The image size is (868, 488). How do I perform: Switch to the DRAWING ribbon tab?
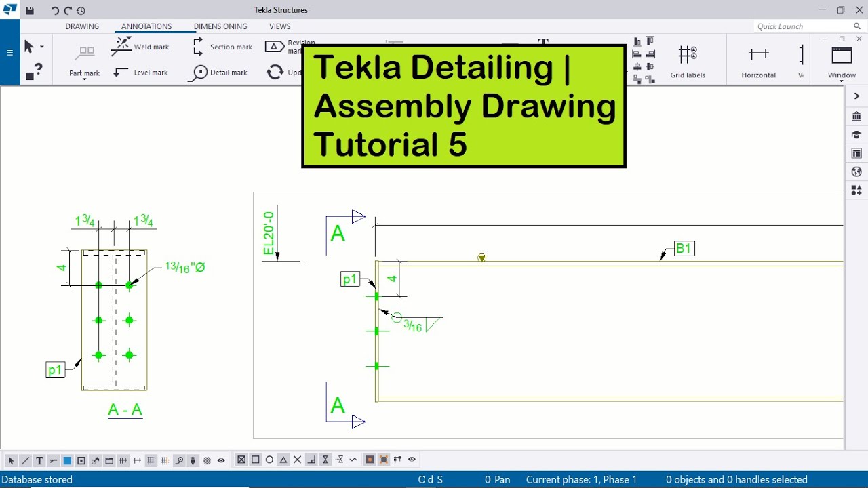point(82,26)
